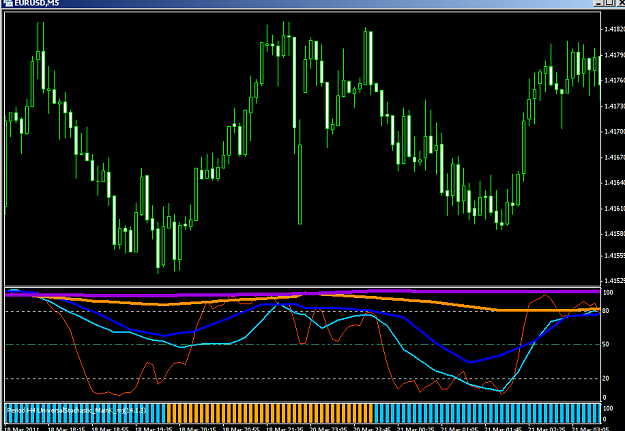The height and width of the screenshot is (431, 625).
Task: Click the 21 Mar 02:25 time label
Action: [x=547, y=429]
